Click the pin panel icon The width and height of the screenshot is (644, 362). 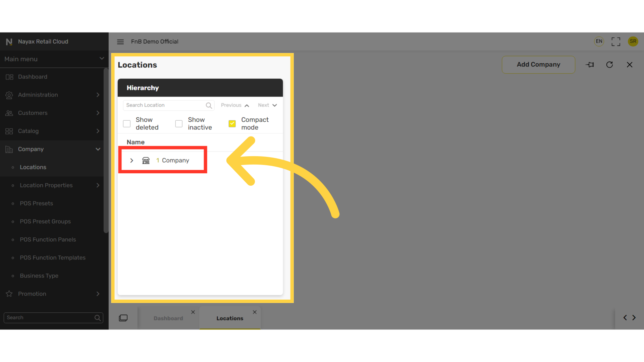pyautogui.click(x=590, y=65)
